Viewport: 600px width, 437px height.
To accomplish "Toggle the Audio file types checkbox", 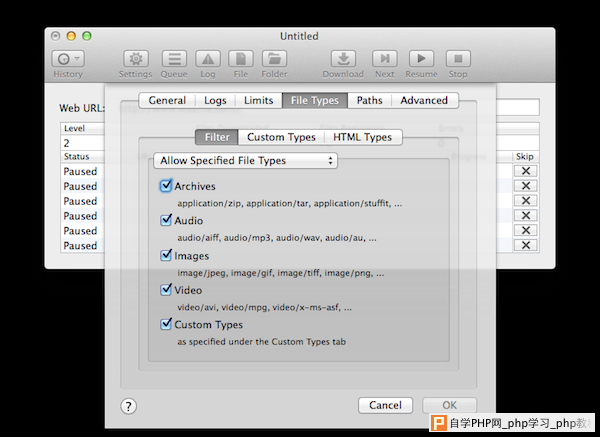I will [166, 220].
